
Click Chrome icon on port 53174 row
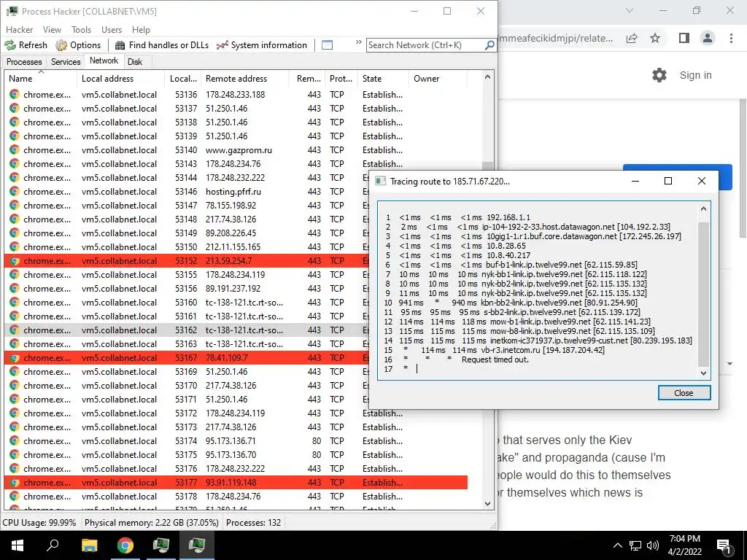15,441
